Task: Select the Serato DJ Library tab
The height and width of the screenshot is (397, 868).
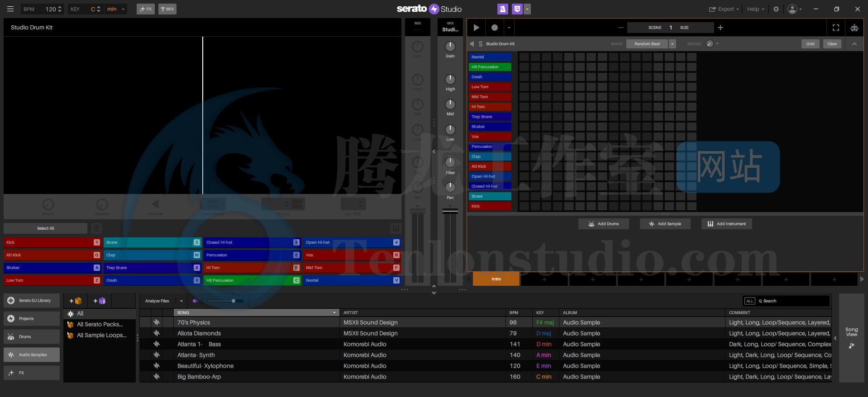Action: click(32, 301)
